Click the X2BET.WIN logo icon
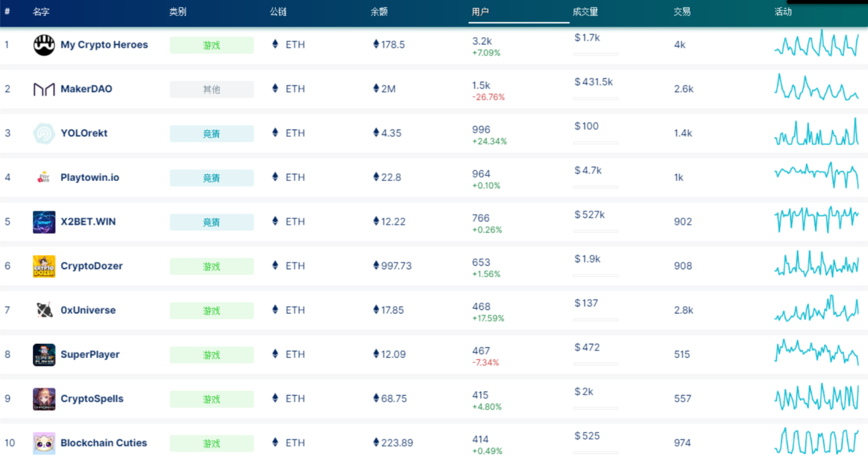This screenshot has width=868, height=460. (x=44, y=222)
